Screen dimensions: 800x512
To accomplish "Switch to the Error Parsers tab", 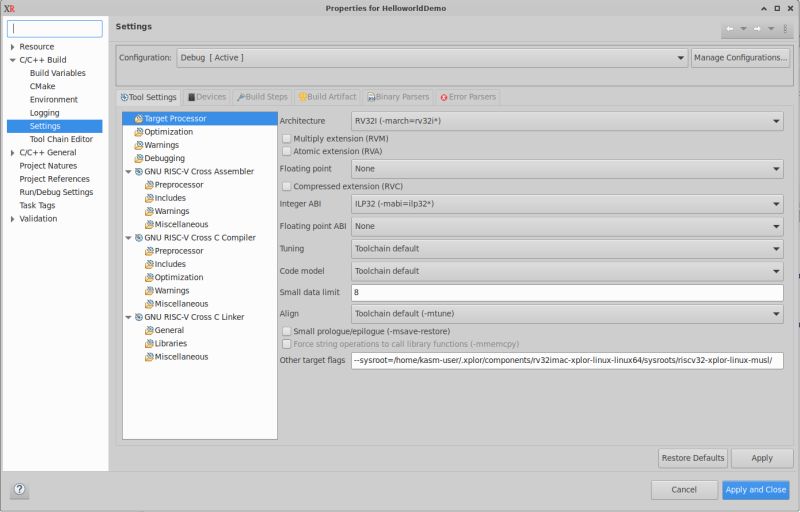I will click(468, 97).
